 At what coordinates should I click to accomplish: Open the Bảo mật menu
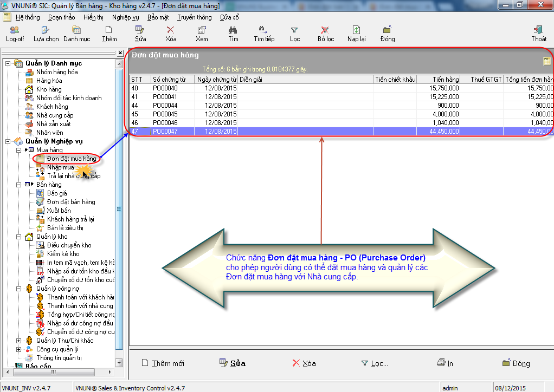(158, 17)
